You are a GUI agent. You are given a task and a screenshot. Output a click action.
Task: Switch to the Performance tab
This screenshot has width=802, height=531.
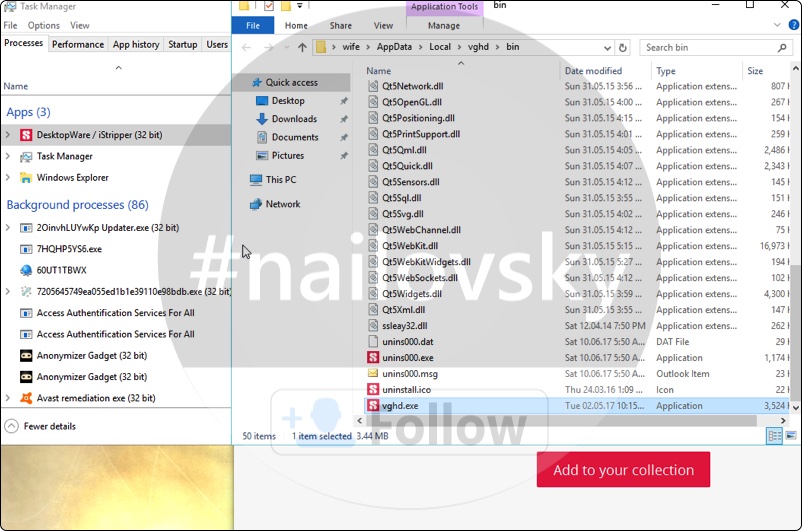click(x=78, y=44)
